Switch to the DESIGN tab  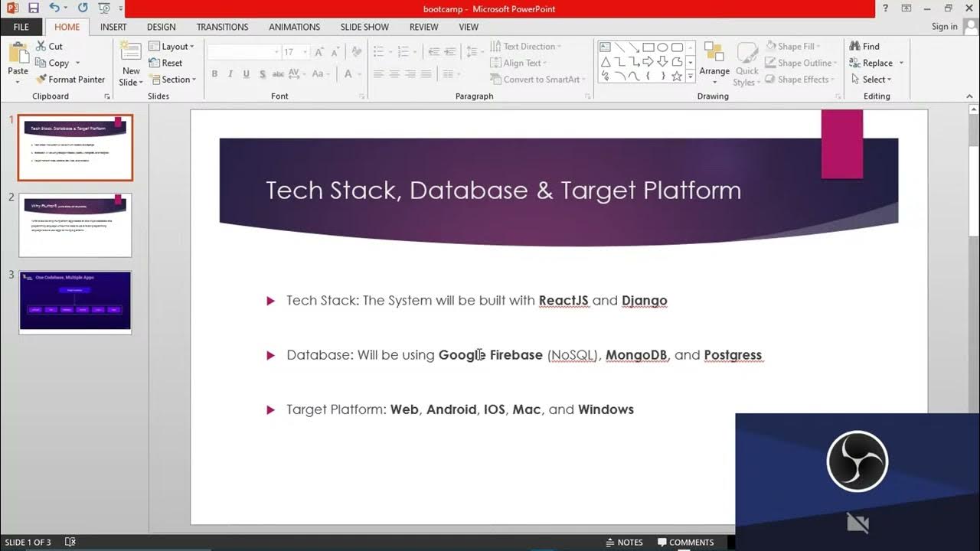click(x=162, y=27)
